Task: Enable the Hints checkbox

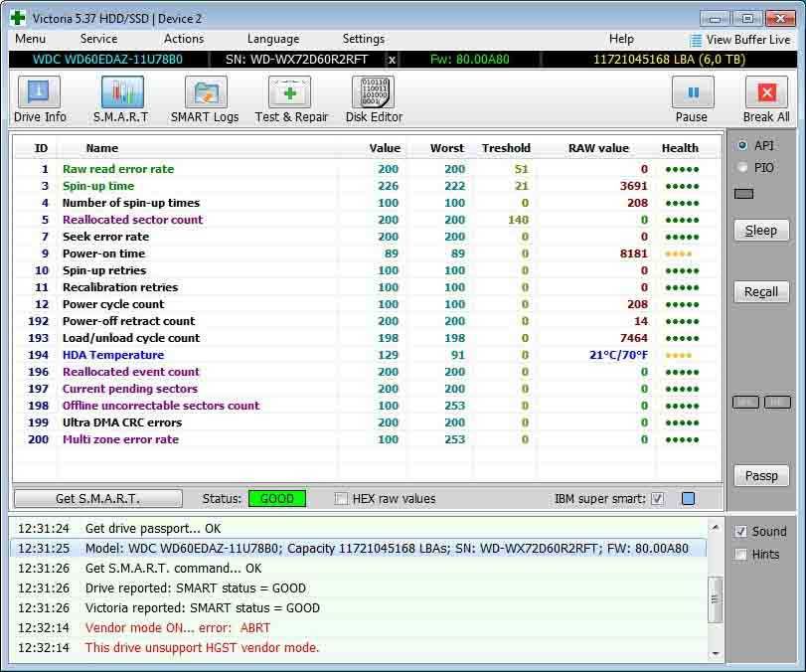Action: click(740, 555)
